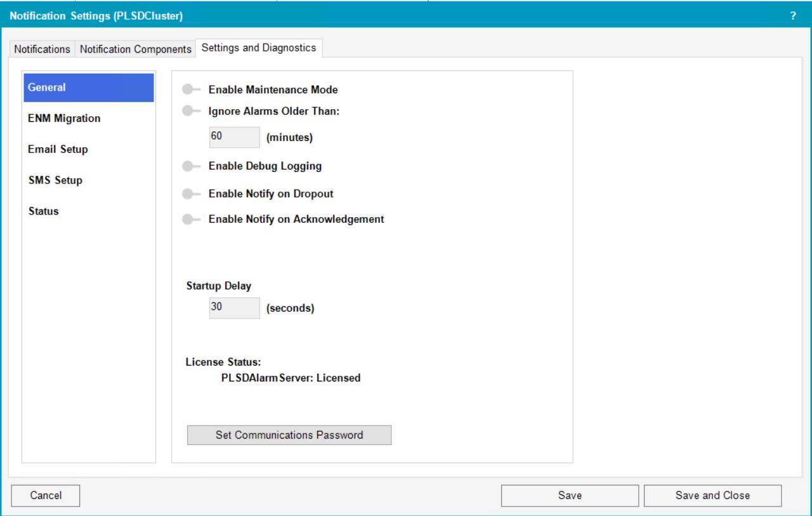Select the General settings category
The image size is (812, 516).
(x=46, y=87)
